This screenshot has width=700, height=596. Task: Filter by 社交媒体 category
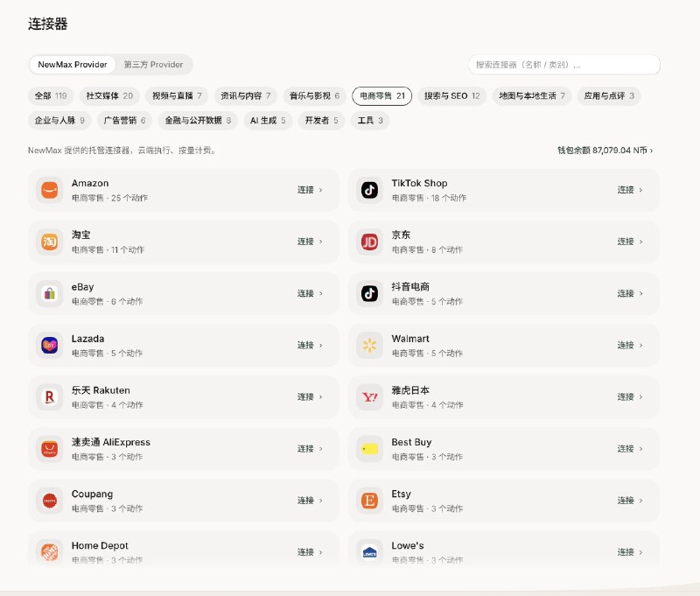click(109, 96)
